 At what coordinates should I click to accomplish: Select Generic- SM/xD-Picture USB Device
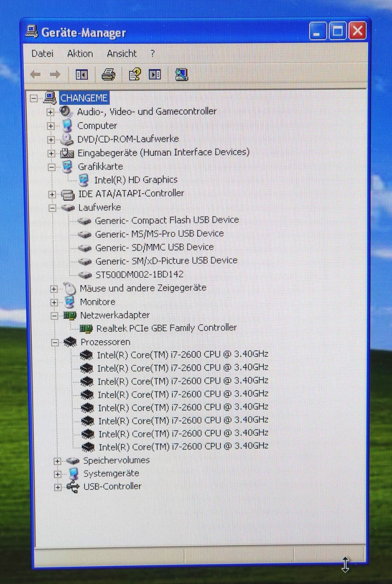point(166,261)
